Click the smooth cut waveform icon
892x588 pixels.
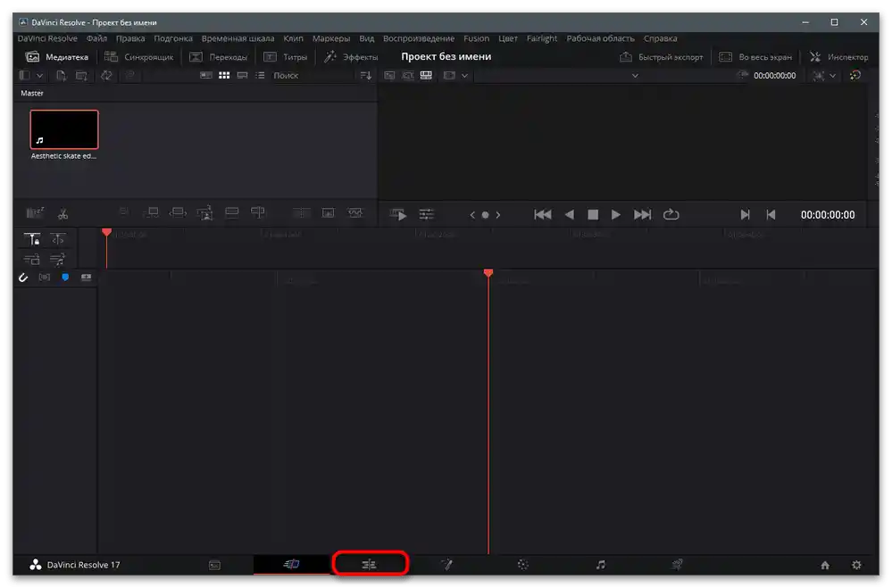(x=355, y=212)
